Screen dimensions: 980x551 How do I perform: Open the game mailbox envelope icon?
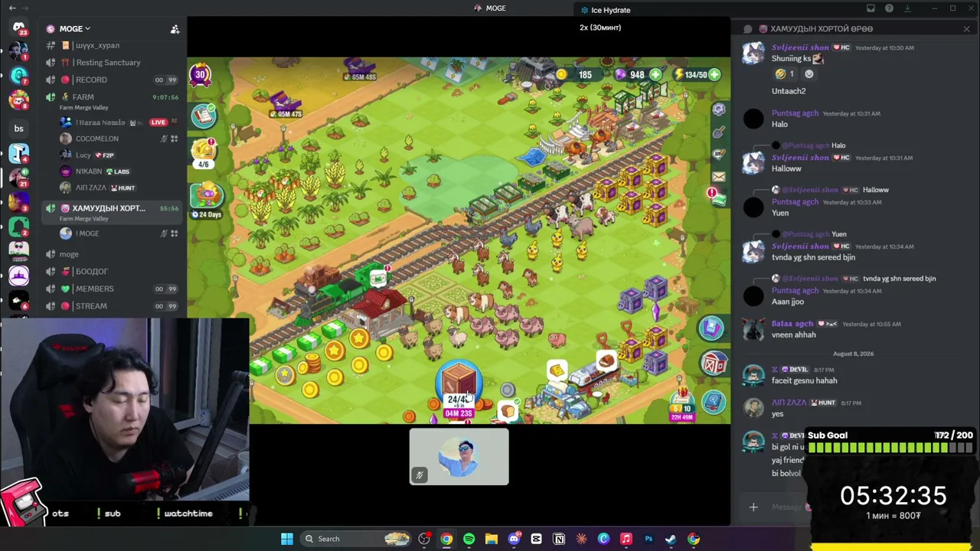click(718, 177)
